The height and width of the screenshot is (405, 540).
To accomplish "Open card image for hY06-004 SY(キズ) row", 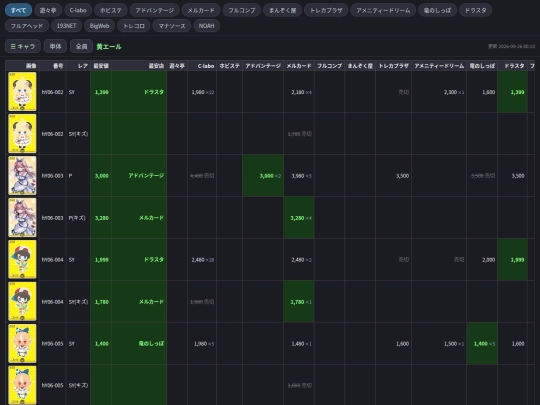I will click(22, 301).
